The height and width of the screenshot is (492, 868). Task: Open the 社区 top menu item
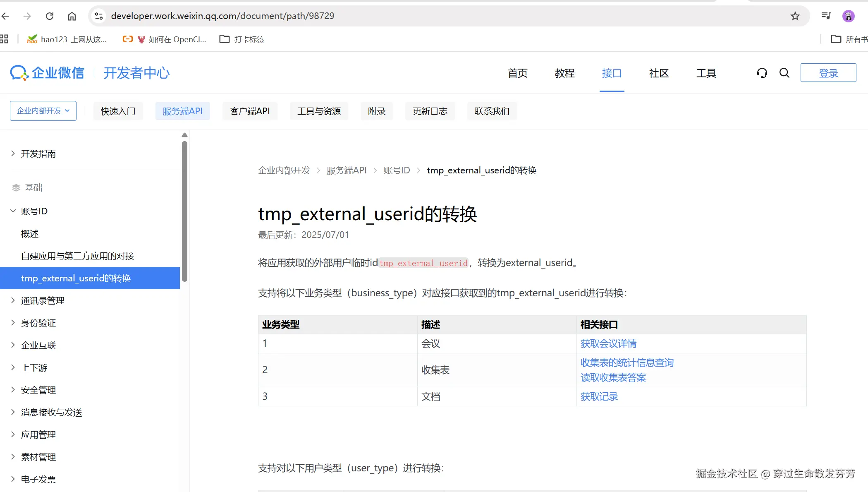coord(659,73)
